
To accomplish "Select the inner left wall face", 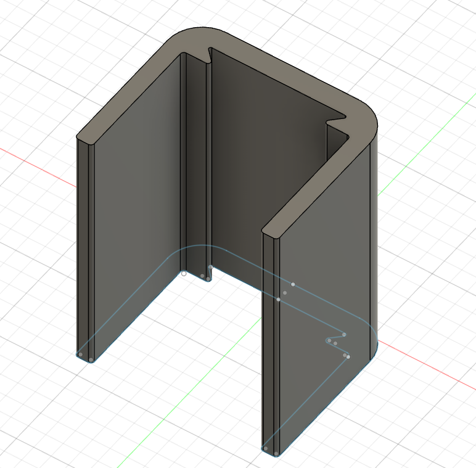I will [x=137, y=207].
